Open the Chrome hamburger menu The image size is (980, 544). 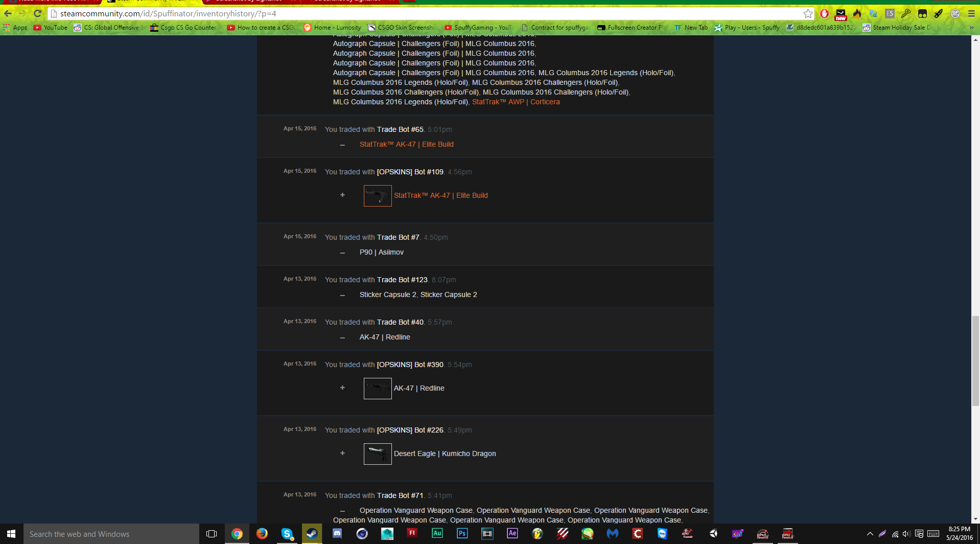point(971,14)
